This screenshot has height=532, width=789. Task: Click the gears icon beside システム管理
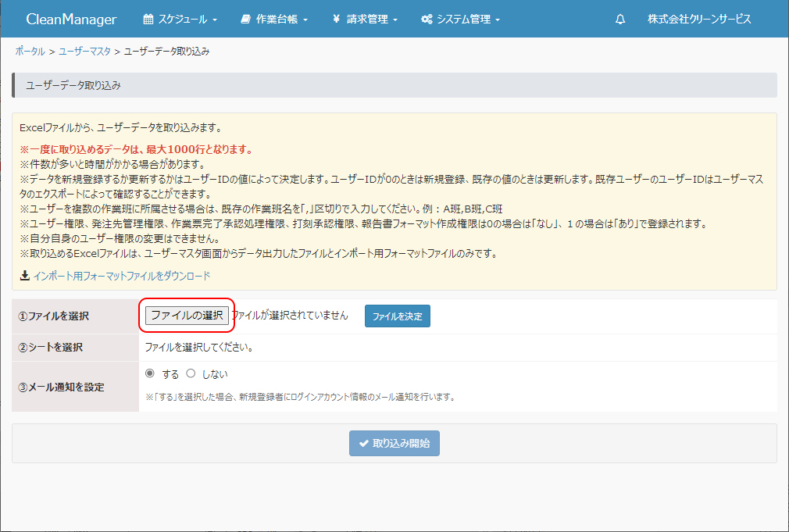[427, 19]
